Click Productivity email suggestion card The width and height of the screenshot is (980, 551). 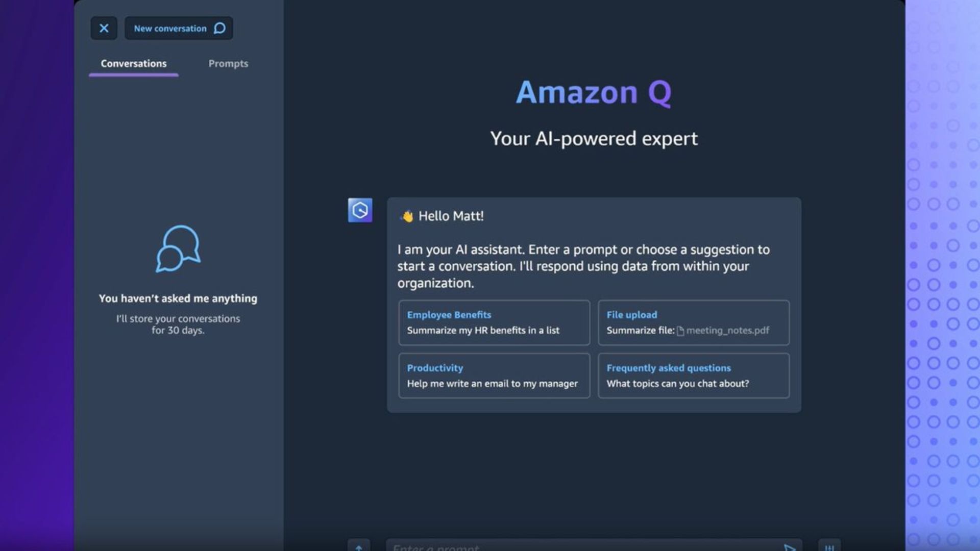tap(494, 375)
